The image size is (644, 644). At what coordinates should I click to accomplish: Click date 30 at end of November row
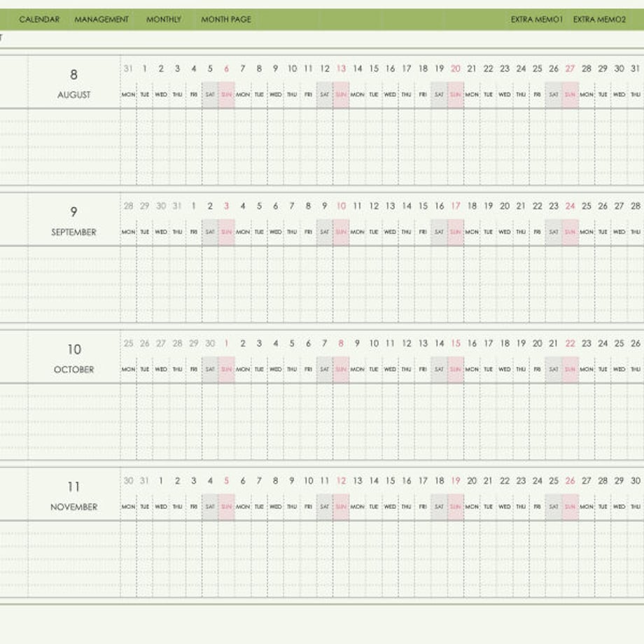click(636, 480)
